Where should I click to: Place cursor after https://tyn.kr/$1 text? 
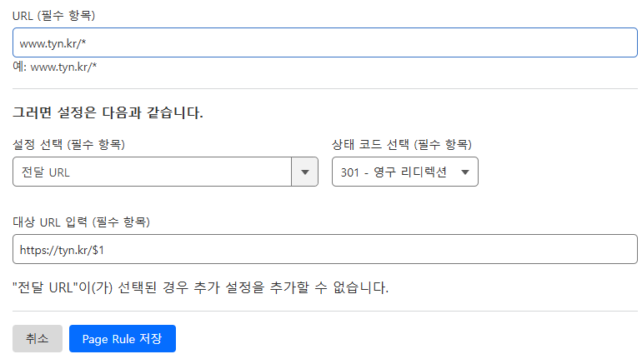105,250
